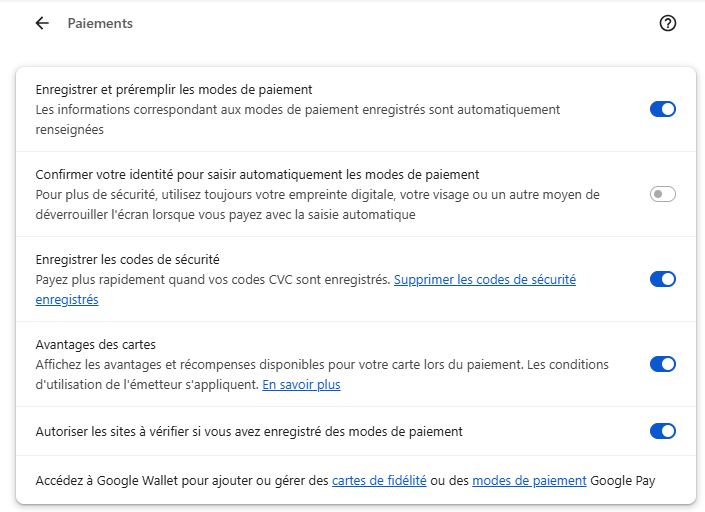Select the Enregistrer et préremplir row title
This screenshot has height=512, width=705.
tap(174, 89)
